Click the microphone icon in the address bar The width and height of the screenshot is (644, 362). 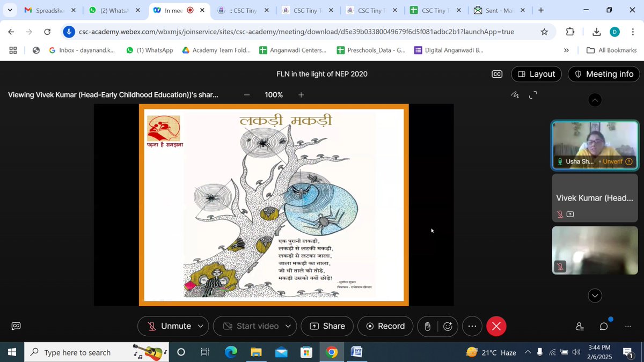coord(69,32)
